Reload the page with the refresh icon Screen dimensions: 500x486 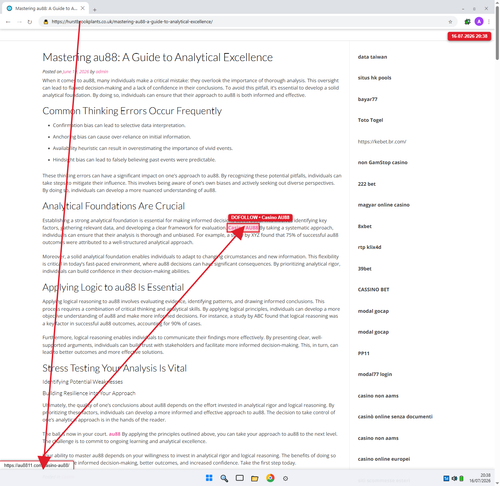pyautogui.click(x=30, y=22)
